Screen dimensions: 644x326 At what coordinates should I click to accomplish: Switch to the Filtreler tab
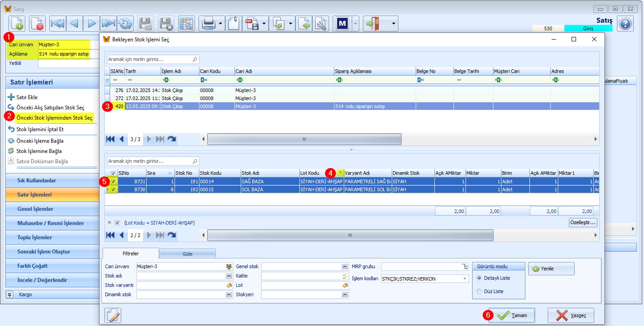click(x=130, y=254)
